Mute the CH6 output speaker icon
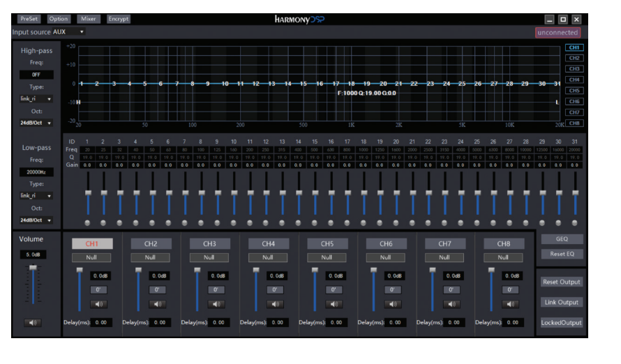The height and width of the screenshot is (364, 621). (x=393, y=304)
